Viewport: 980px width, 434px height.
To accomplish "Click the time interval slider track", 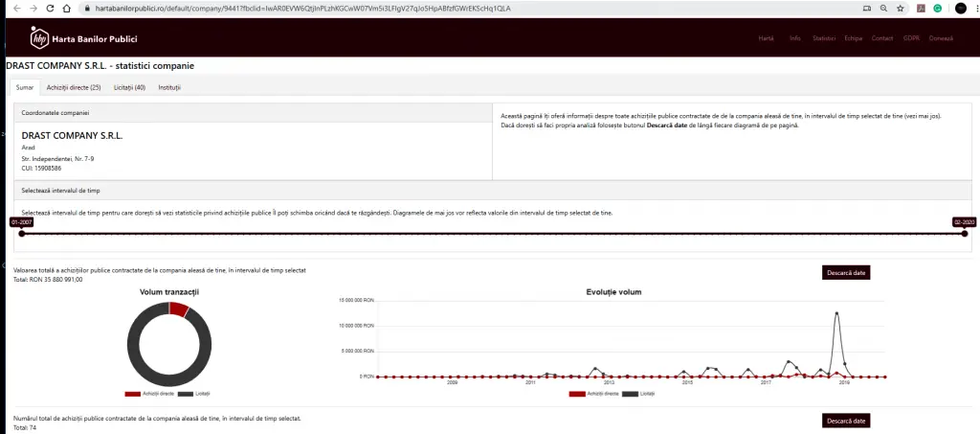I will point(493,233).
